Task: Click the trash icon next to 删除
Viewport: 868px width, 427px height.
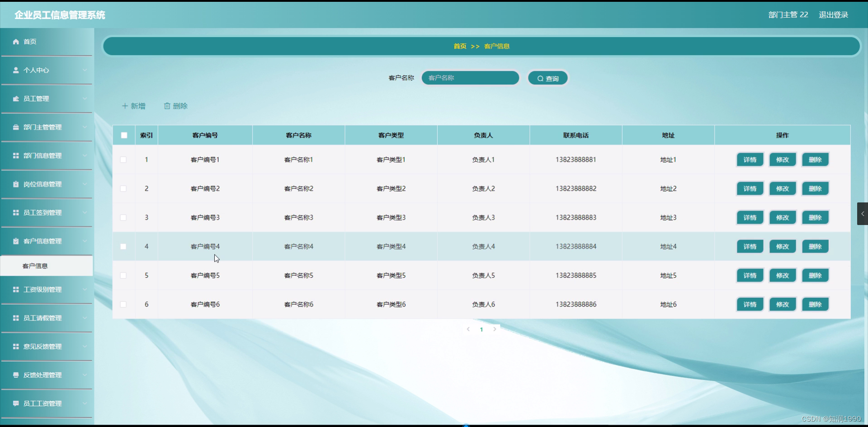Action: (x=167, y=106)
